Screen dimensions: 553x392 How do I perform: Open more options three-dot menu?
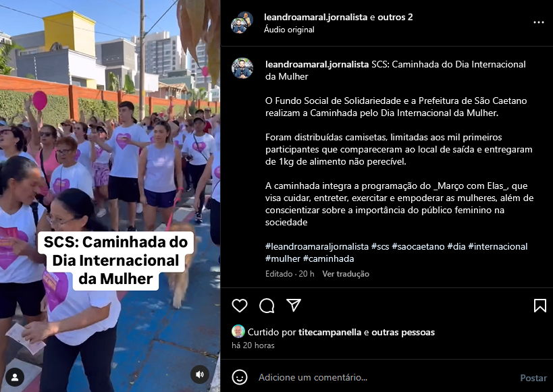coord(539,22)
